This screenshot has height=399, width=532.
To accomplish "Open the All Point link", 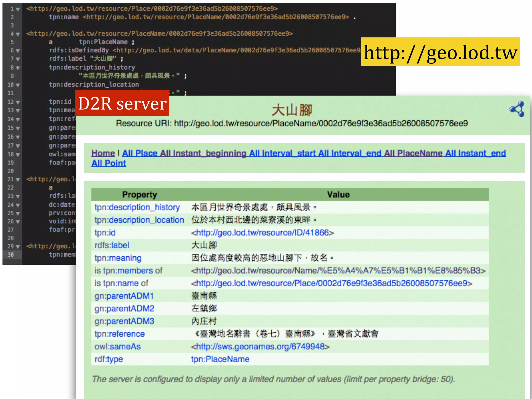I will (109, 163).
